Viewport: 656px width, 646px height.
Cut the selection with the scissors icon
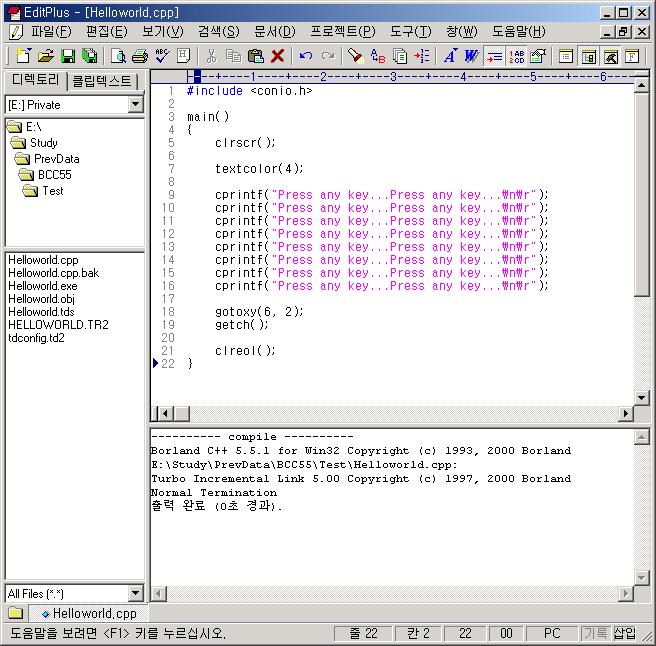(211, 56)
